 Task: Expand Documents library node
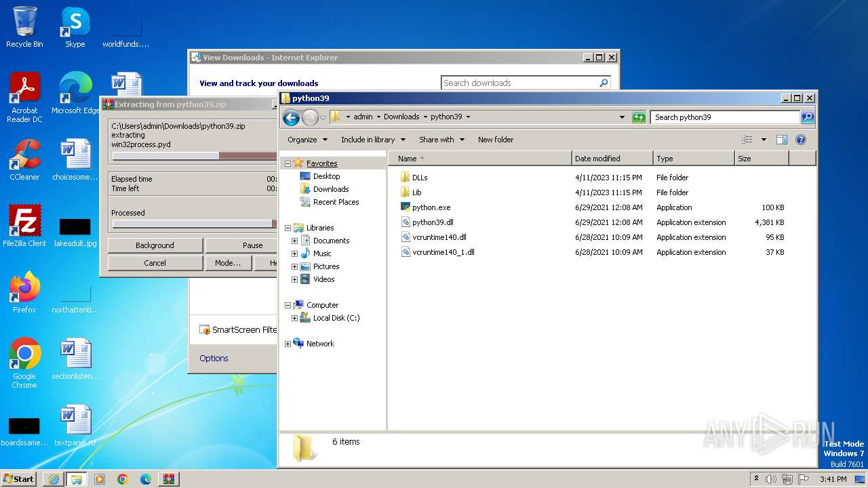click(294, 241)
